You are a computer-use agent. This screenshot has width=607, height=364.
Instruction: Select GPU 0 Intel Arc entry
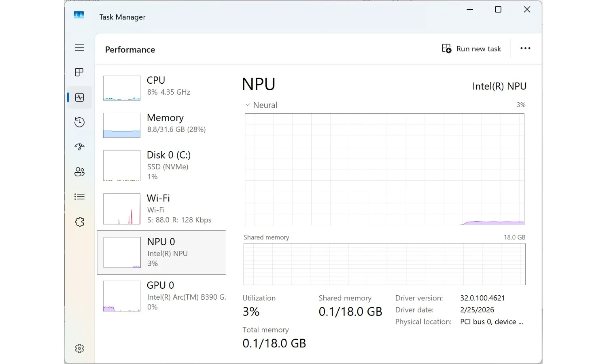[161, 296]
